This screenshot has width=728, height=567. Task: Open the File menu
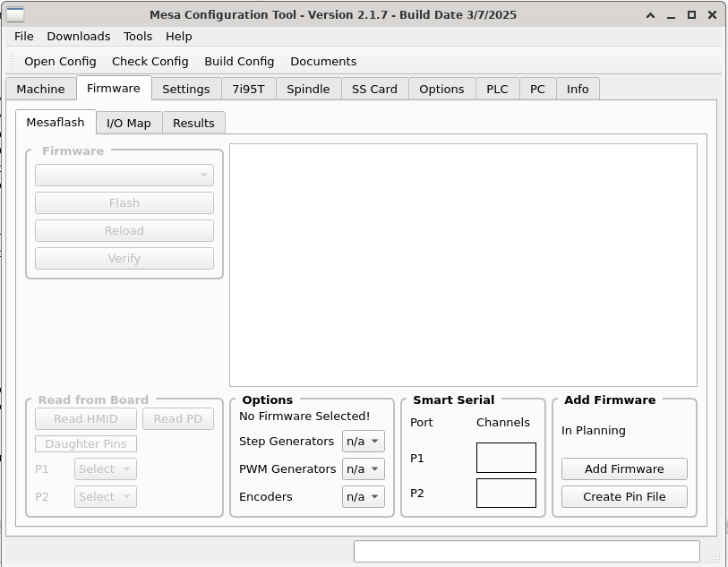23,36
